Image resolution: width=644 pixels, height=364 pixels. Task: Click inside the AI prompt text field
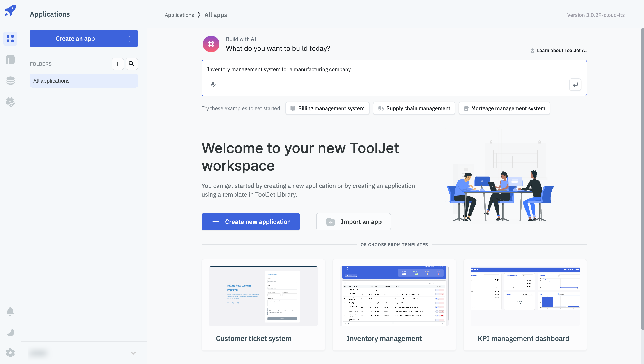(x=394, y=78)
